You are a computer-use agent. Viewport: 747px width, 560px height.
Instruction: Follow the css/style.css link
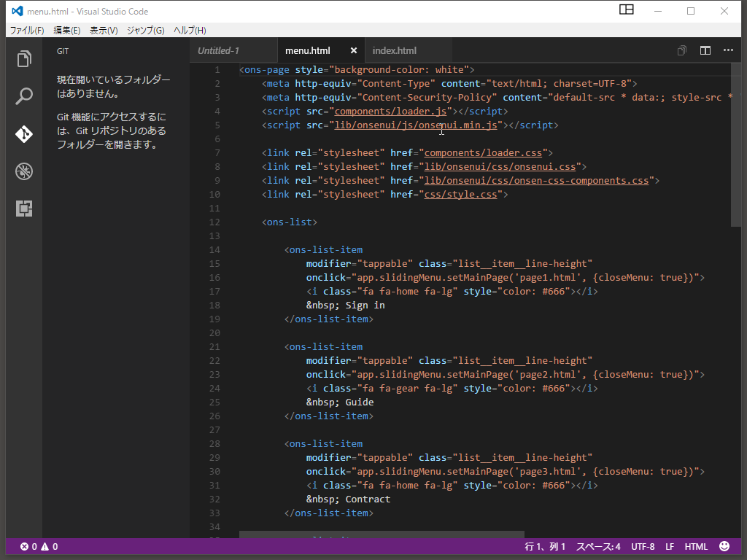[x=461, y=194]
